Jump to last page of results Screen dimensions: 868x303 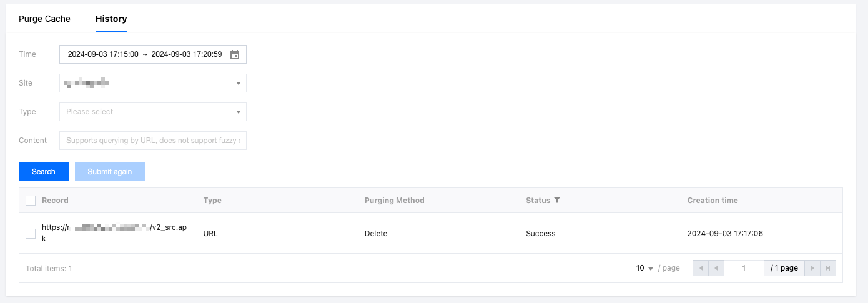[x=828, y=268]
